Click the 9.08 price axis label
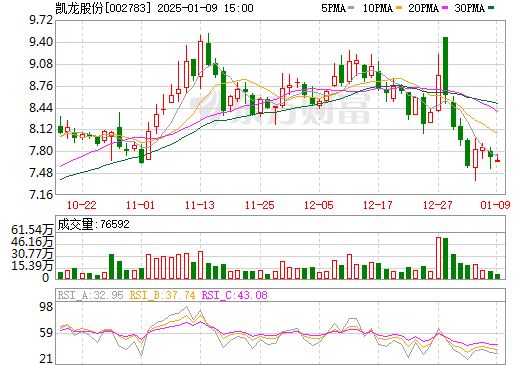 pos(41,64)
